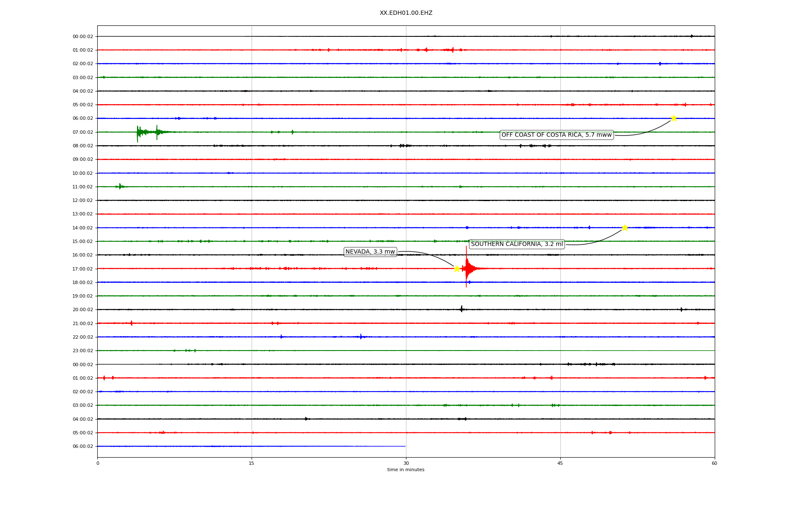Click the yellow star marking Costa Rica event

(x=674, y=118)
